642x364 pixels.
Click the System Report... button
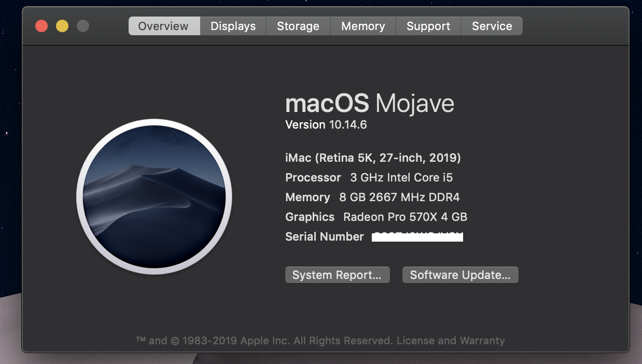coord(337,275)
